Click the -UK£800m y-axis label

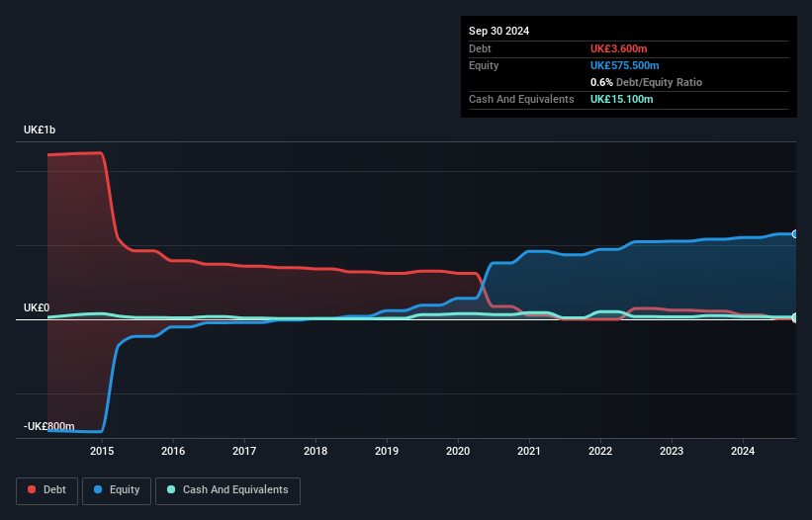pyautogui.click(x=49, y=426)
